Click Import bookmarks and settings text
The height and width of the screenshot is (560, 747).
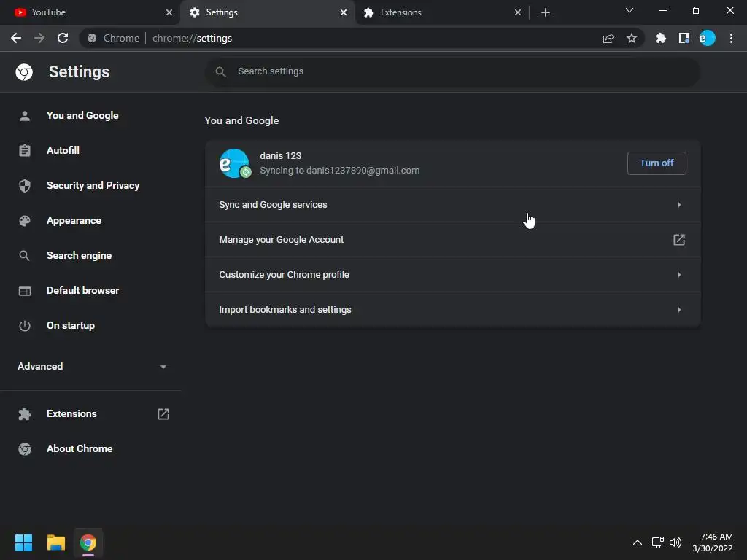pyautogui.click(x=285, y=309)
